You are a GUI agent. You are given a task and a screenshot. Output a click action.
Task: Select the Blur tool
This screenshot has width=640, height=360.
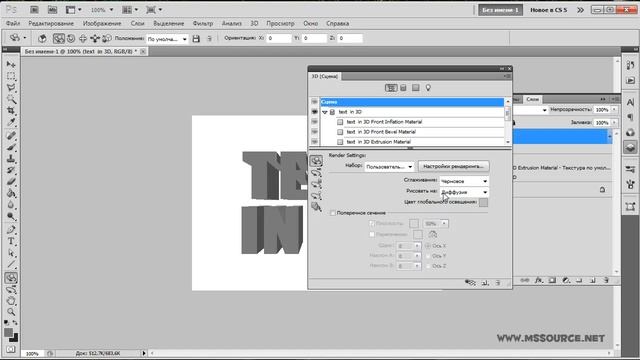[x=11, y=204]
